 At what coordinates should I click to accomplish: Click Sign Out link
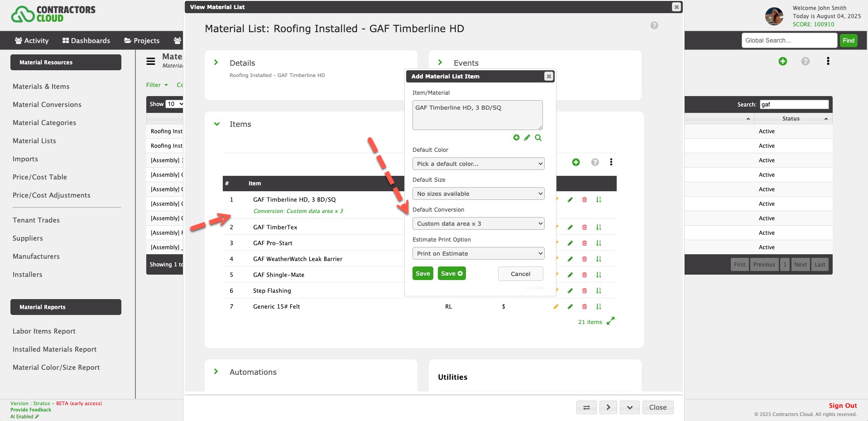pos(843,406)
